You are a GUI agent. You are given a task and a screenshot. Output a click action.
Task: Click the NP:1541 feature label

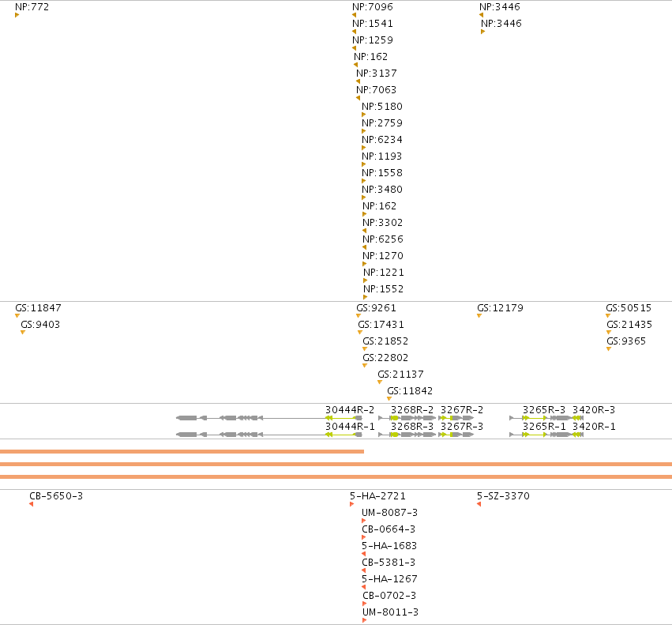[373, 24]
